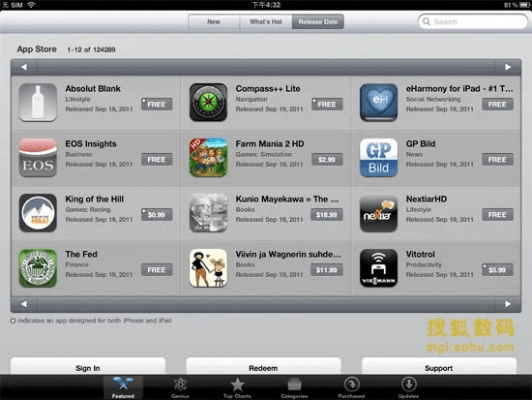Switch to the What's Hot tab
Image resolution: width=532 pixels, height=400 pixels.
[266, 22]
